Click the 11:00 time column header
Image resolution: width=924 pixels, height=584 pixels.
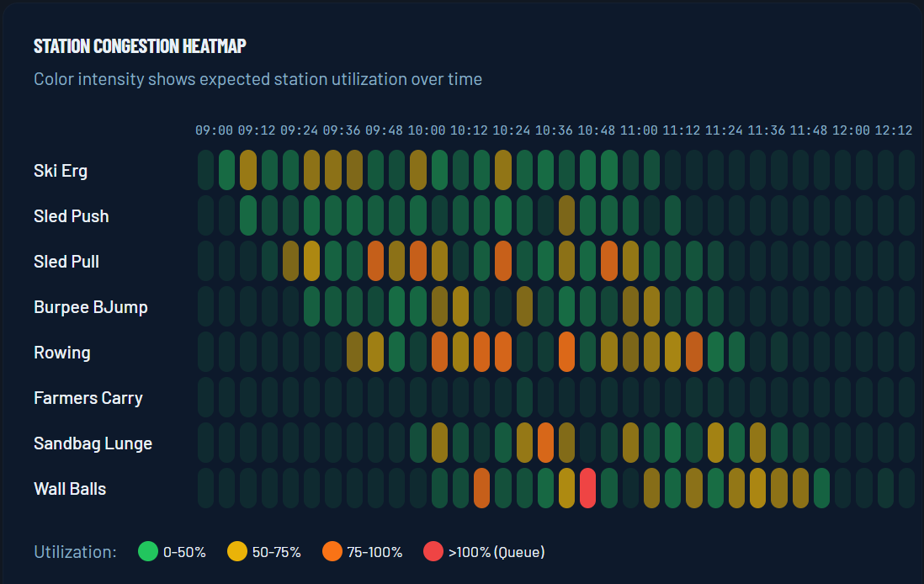638,130
